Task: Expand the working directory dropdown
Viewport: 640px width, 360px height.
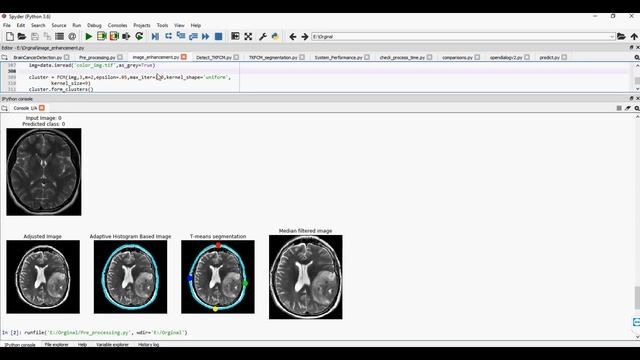Action: click(x=611, y=37)
